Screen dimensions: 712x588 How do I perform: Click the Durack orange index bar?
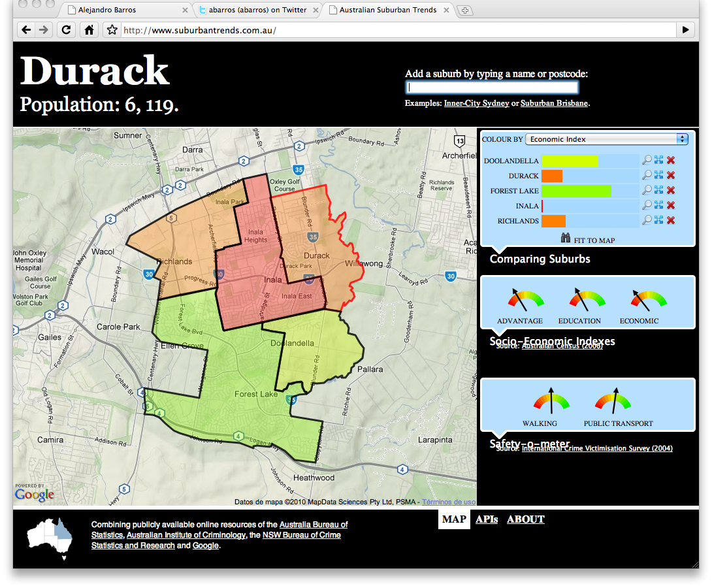coord(552,176)
